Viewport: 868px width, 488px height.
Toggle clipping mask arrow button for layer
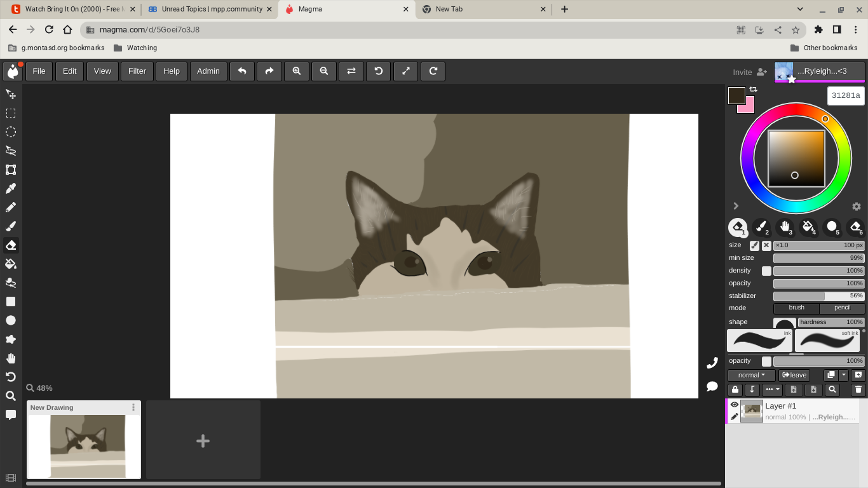752,390
